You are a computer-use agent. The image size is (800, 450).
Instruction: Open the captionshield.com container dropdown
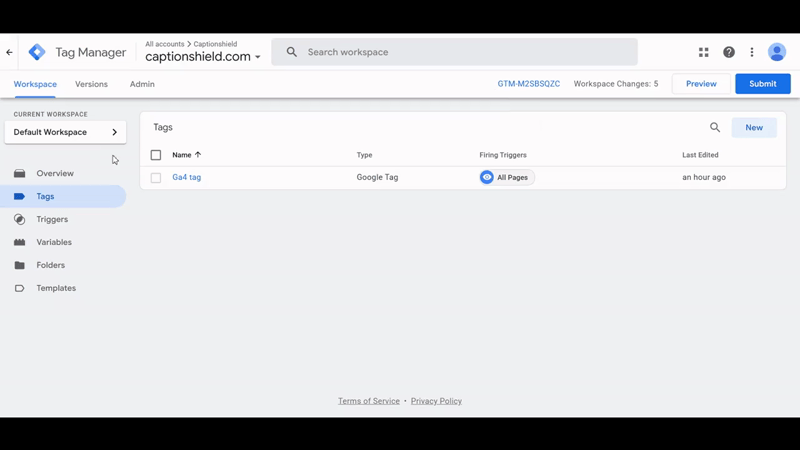(x=203, y=57)
